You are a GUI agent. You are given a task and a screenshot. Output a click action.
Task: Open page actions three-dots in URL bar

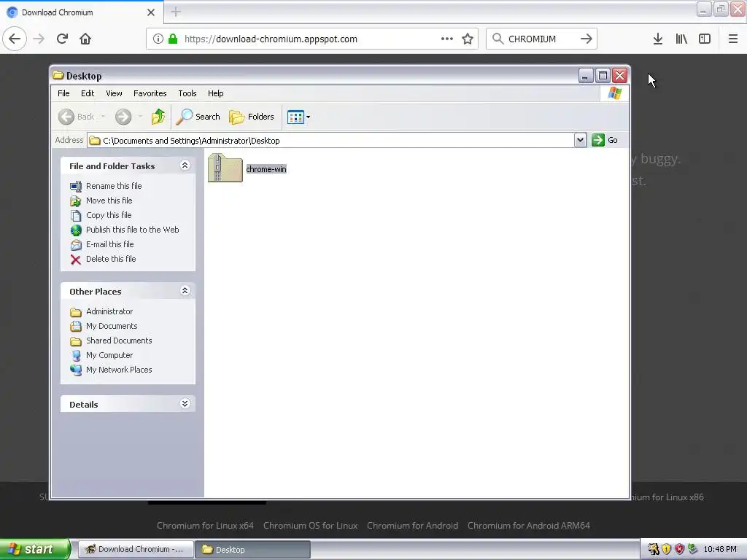(x=447, y=39)
